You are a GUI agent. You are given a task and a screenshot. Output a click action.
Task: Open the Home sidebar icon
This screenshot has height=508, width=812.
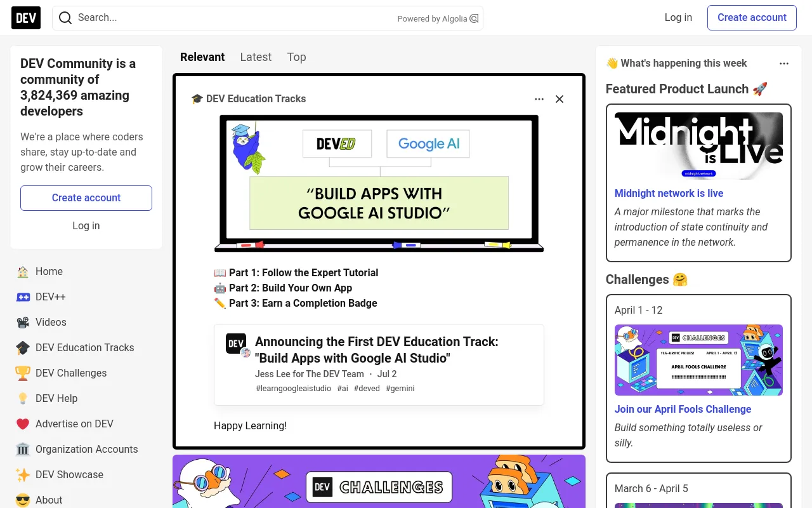click(x=23, y=272)
